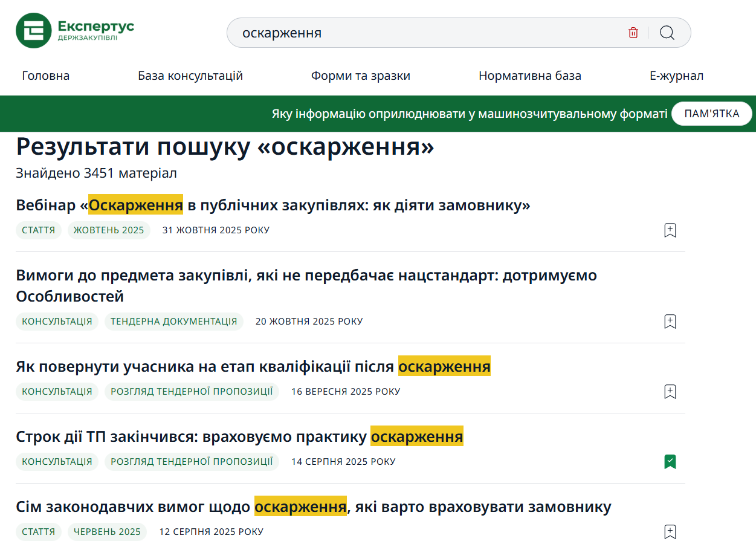Clear search text with trash icon
Image resolution: width=756 pixels, height=547 pixels.
633,33
